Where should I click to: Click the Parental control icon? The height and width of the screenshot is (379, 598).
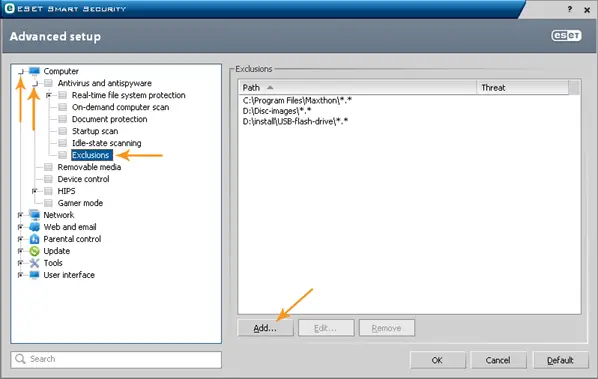(34, 239)
